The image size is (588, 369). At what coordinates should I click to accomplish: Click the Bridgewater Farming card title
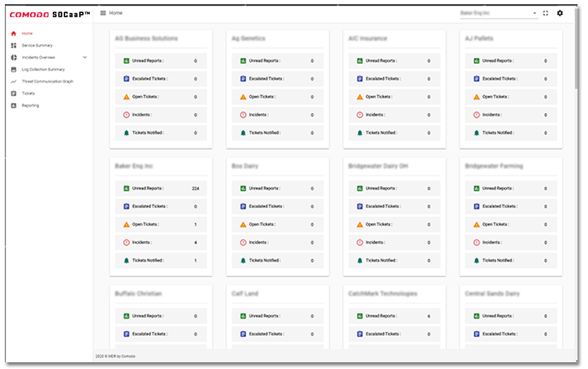point(494,166)
